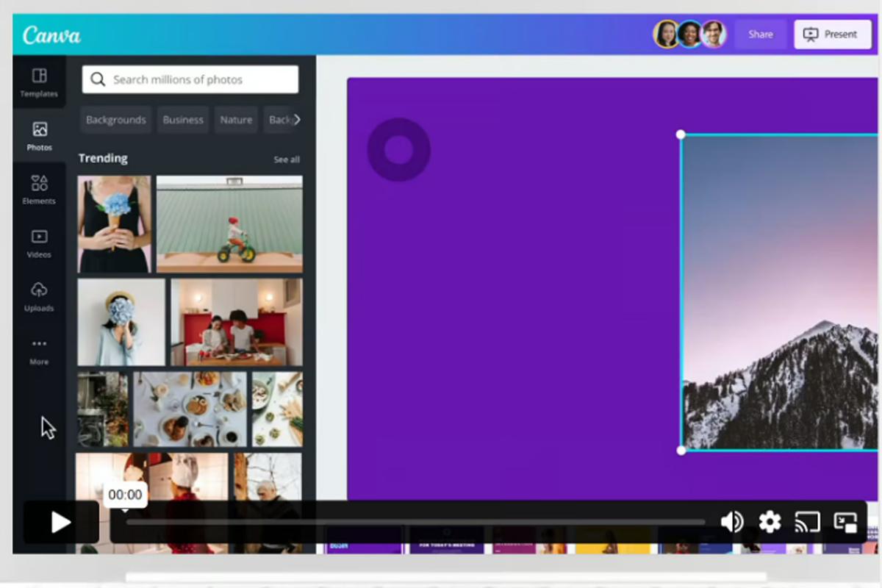Image resolution: width=882 pixels, height=588 pixels.
Task: Click the More options sidebar icon
Action: 39,351
